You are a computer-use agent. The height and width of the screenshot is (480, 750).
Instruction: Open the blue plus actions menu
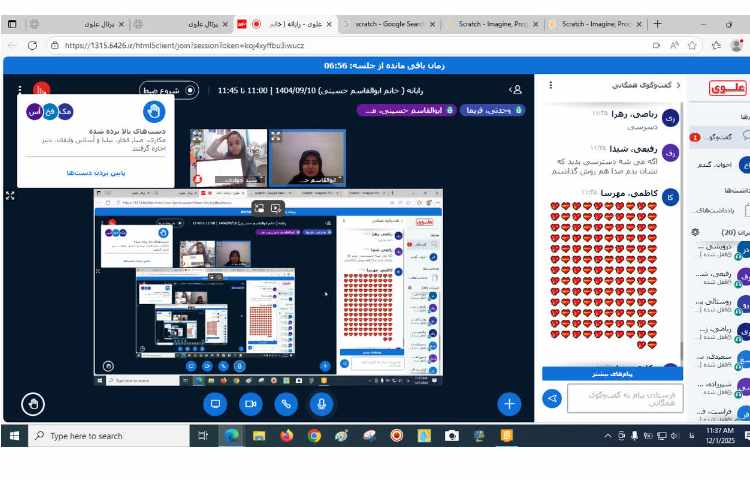coord(509,403)
